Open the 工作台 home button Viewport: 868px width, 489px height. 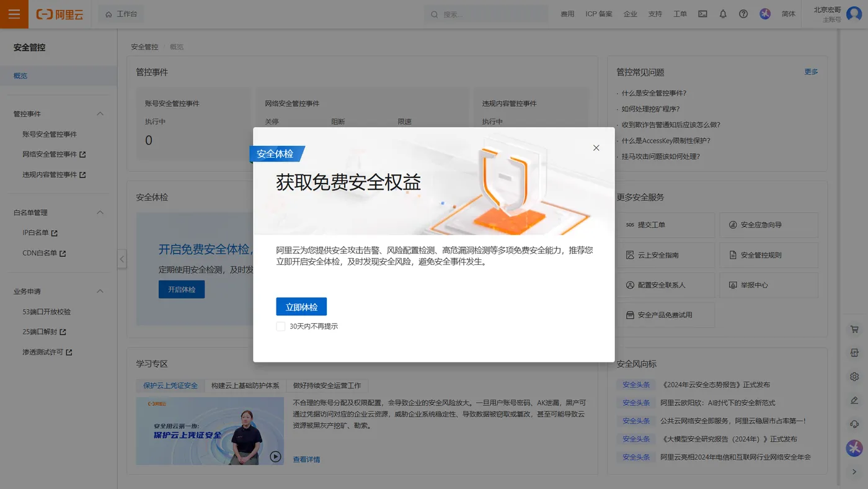[x=121, y=14]
